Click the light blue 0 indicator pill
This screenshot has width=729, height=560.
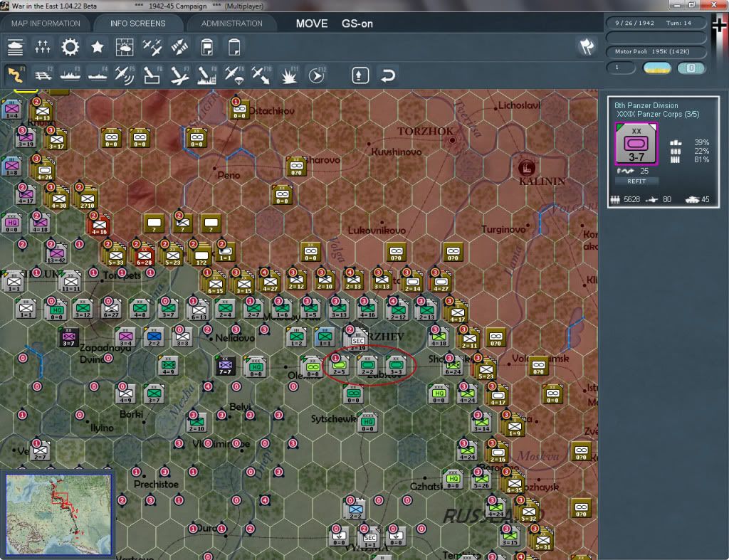[691, 68]
